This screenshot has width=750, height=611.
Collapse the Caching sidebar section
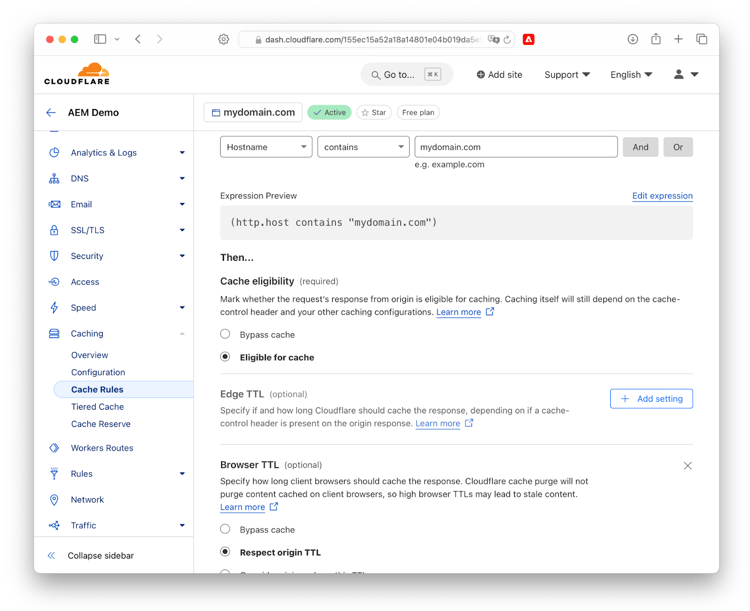pyautogui.click(x=182, y=333)
